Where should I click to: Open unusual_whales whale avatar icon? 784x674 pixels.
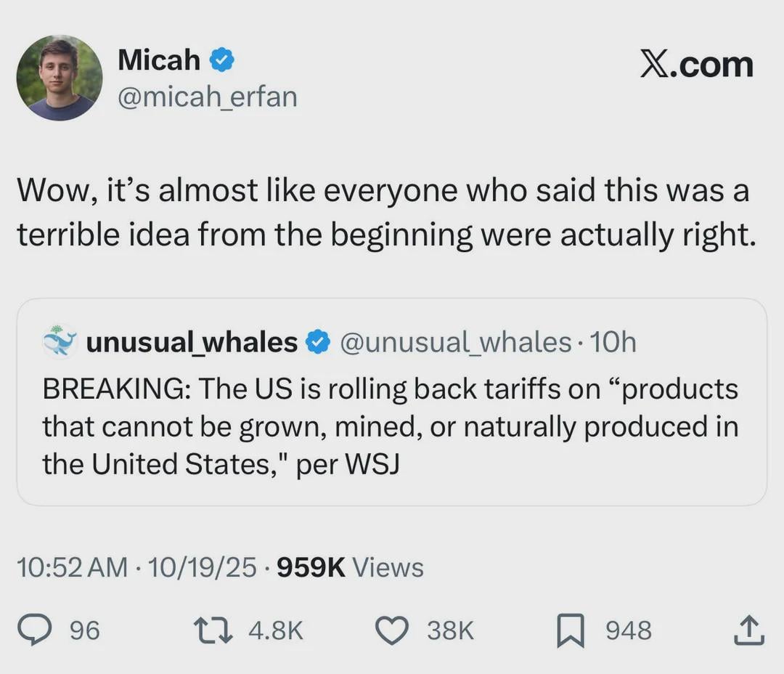(x=60, y=341)
